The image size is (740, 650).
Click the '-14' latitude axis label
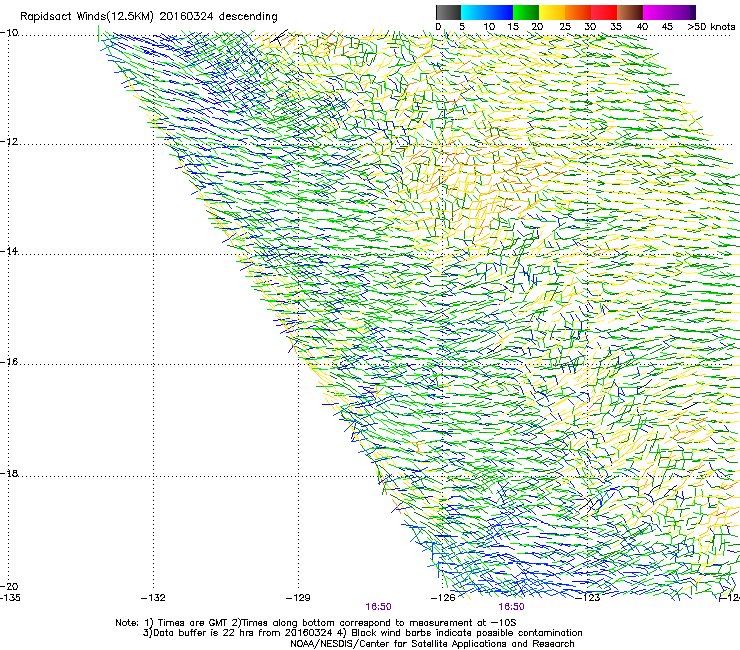[9, 251]
